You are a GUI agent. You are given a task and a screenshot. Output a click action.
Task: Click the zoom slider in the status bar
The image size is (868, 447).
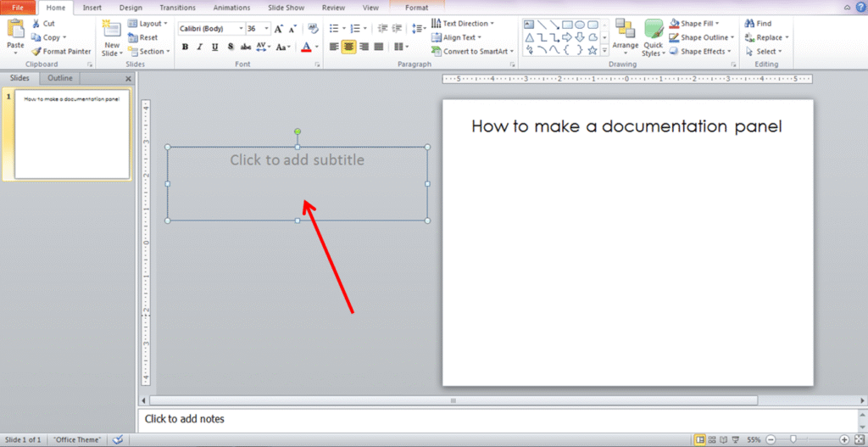click(793, 439)
